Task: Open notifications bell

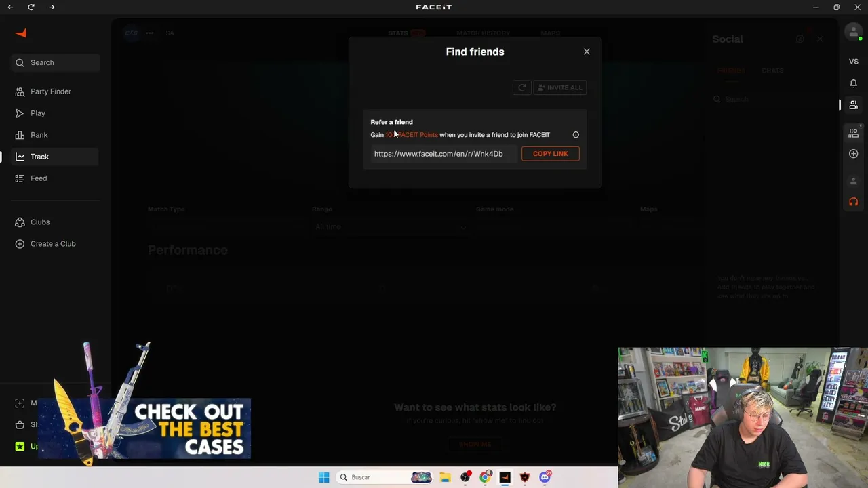Action: click(854, 83)
